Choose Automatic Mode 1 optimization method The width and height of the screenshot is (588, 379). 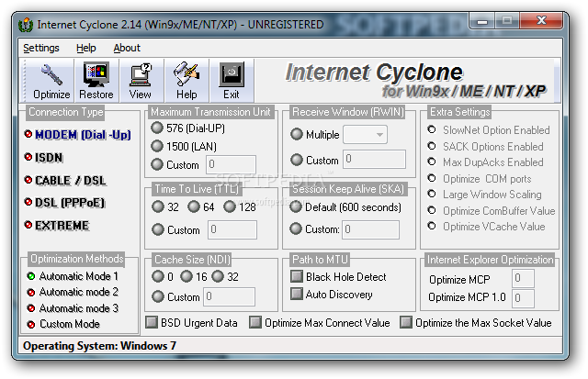pyautogui.click(x=73, y=276)
